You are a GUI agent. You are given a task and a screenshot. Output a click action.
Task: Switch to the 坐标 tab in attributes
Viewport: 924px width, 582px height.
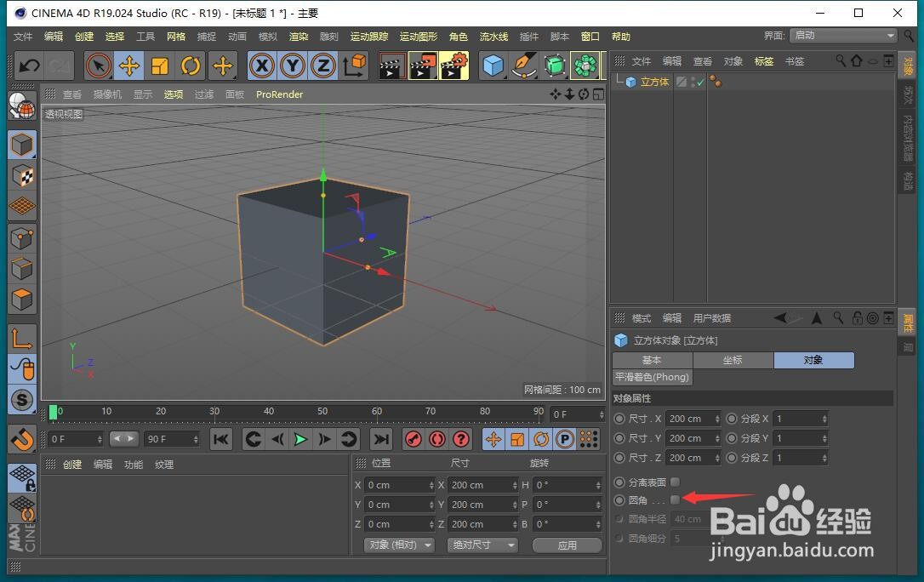coord(733,360)
